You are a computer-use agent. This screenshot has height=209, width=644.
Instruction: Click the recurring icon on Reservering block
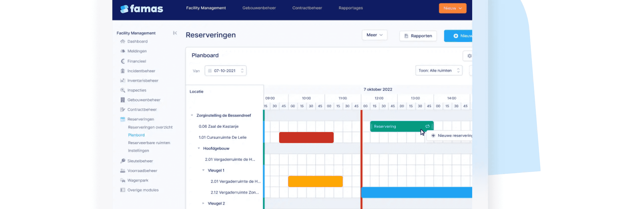(x=427, y=126)
